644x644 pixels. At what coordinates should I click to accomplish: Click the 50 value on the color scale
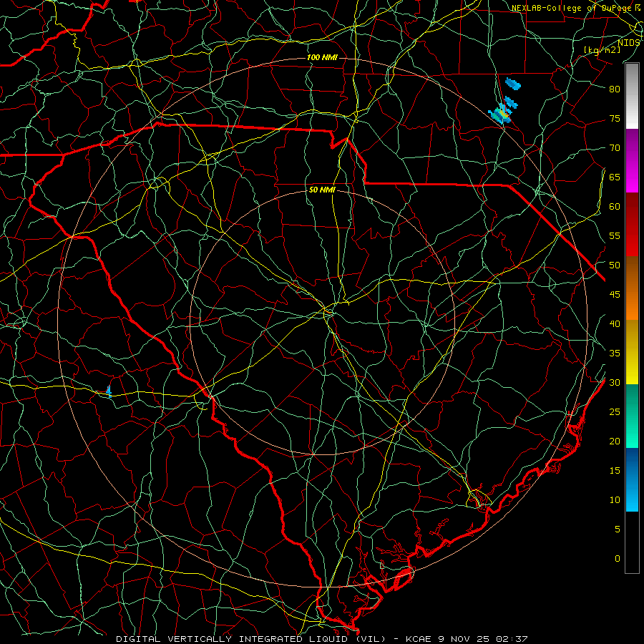615,265
